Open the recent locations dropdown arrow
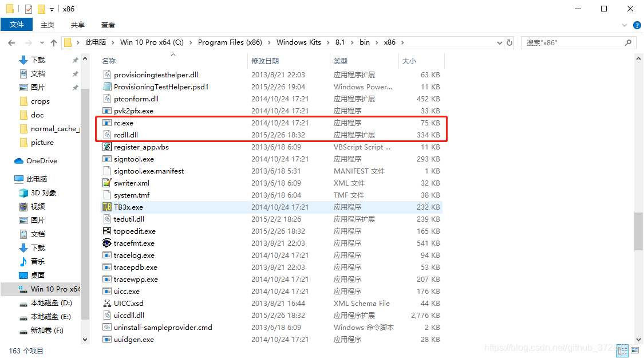 pos(42,43)
